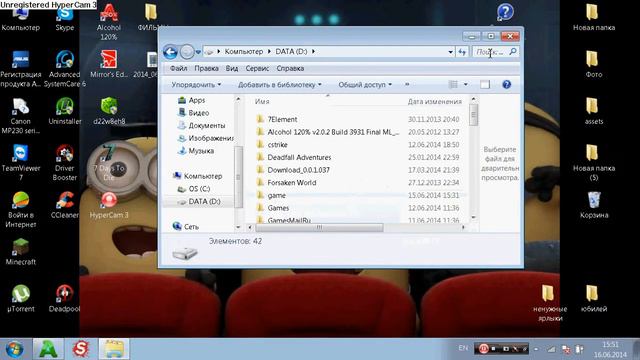Open the Корзина recycle bin
Viewport: 640px width, 360px height.
pyautogui.click(x=594, y=205)
